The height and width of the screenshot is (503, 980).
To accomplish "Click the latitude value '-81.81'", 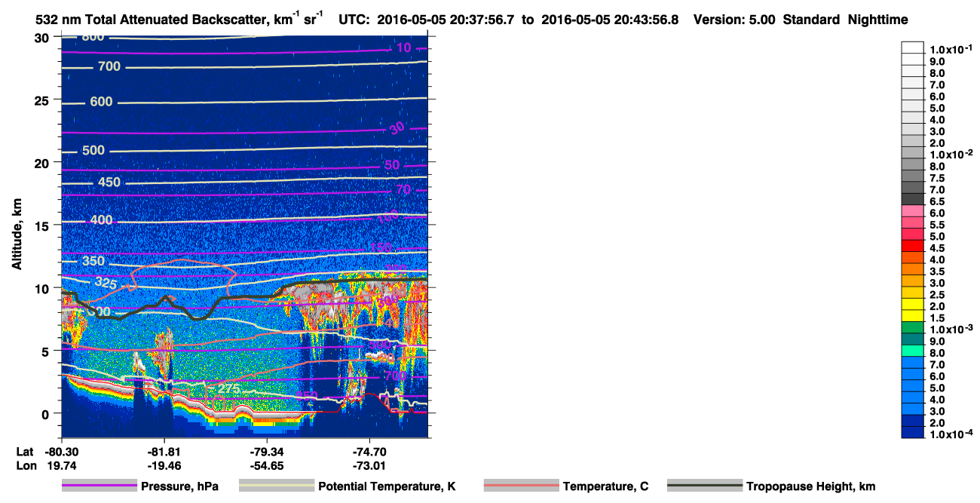I will [x=164, y=452].
